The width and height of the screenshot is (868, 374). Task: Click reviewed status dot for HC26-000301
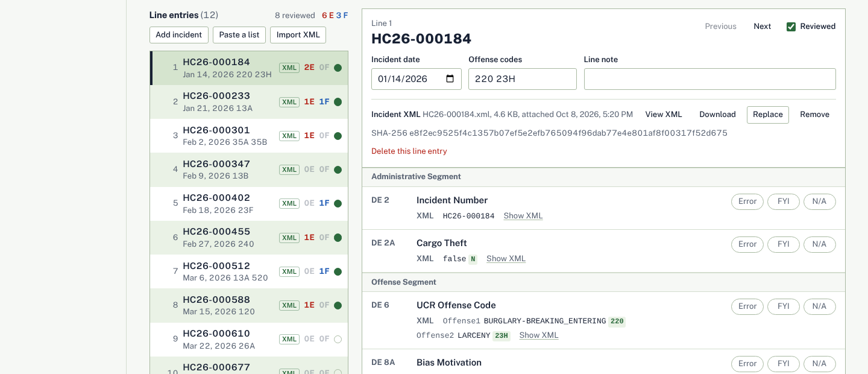[338, 136]
